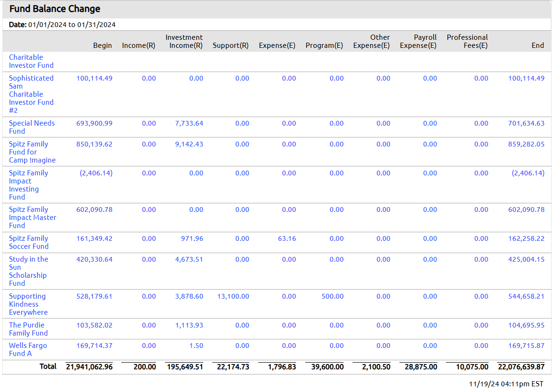The height and width of the screenshot is (392, 553).
Task: Select the End column header
Action: pyautogui.click(x=538, y=46)
